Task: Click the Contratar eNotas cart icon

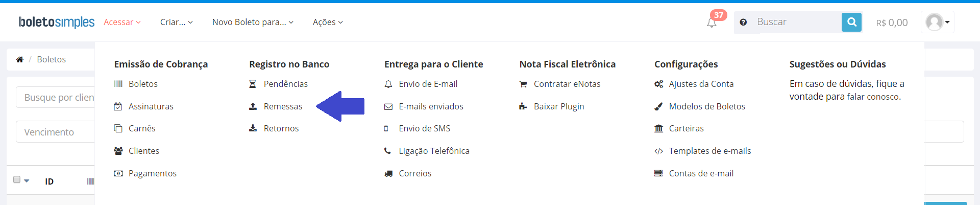Action: [x=523, y=84]
